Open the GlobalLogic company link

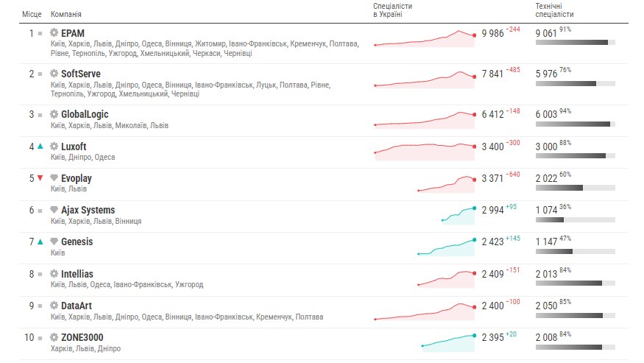tap(85, 114)
